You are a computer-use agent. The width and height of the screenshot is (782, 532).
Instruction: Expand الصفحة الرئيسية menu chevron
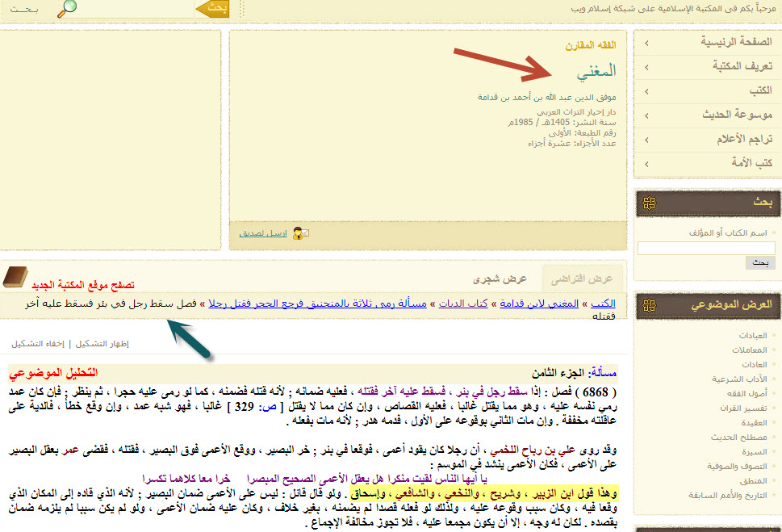tap(647, 42)
